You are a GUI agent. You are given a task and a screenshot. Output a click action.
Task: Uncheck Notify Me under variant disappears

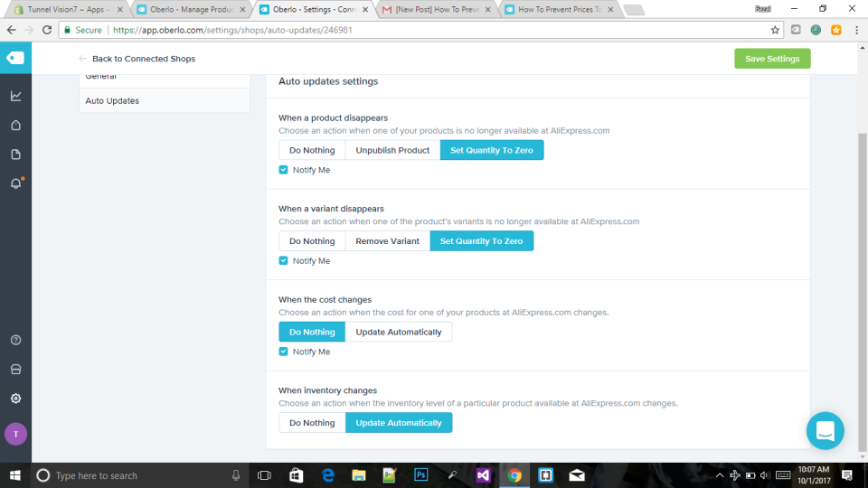tap(283, 260)
